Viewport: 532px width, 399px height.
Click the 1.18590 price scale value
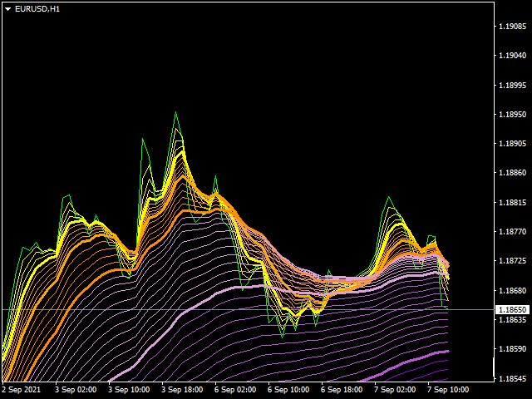[x=513, y=348]
